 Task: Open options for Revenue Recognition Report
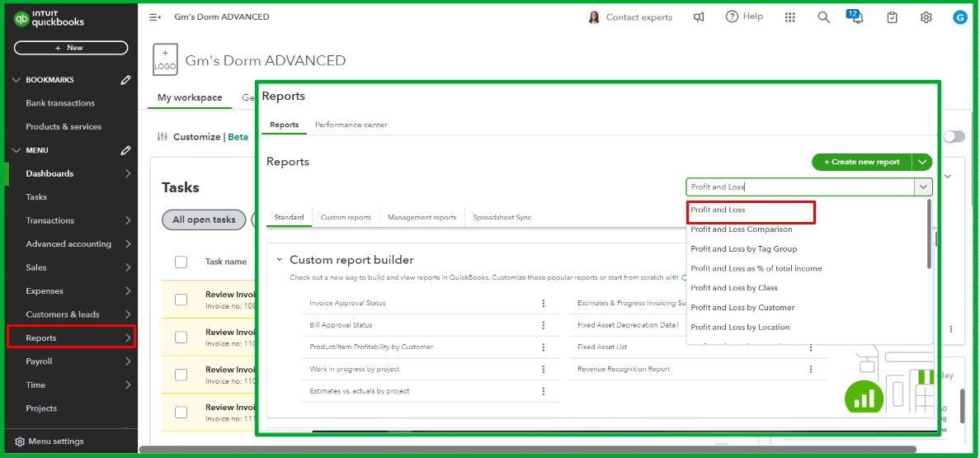tap(811, 369)
